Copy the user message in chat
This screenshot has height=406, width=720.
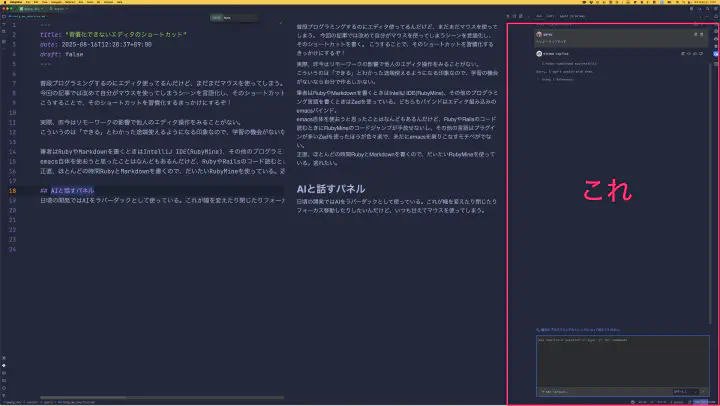(x=696, y=34)
